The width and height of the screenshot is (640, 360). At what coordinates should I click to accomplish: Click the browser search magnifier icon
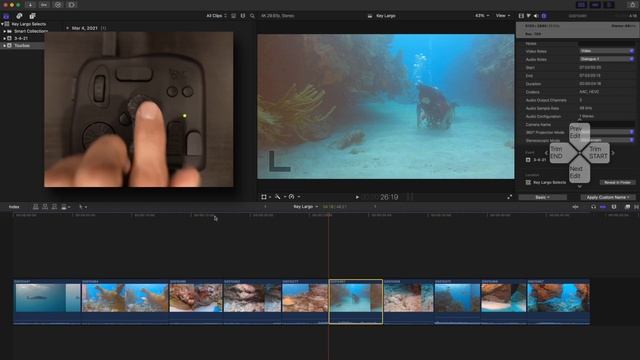click(252, 16)
